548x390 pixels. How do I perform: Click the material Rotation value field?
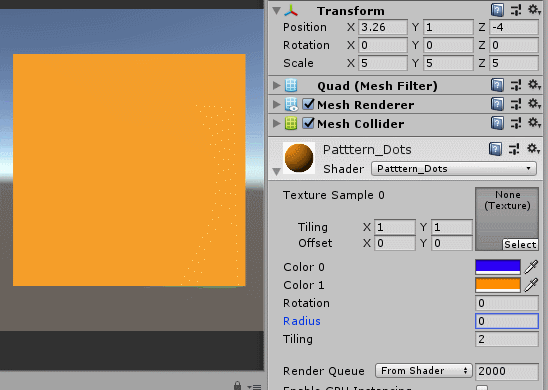pyautogui.click(x=507, y=303)
